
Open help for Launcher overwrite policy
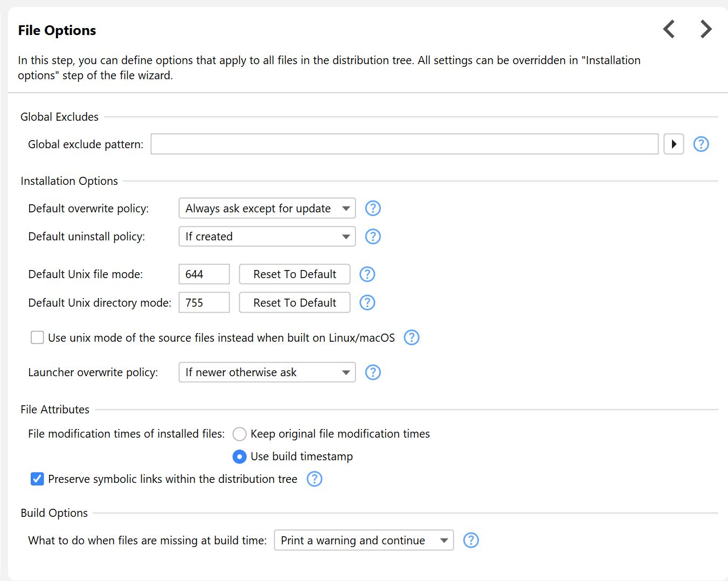[x=373, y=372]
